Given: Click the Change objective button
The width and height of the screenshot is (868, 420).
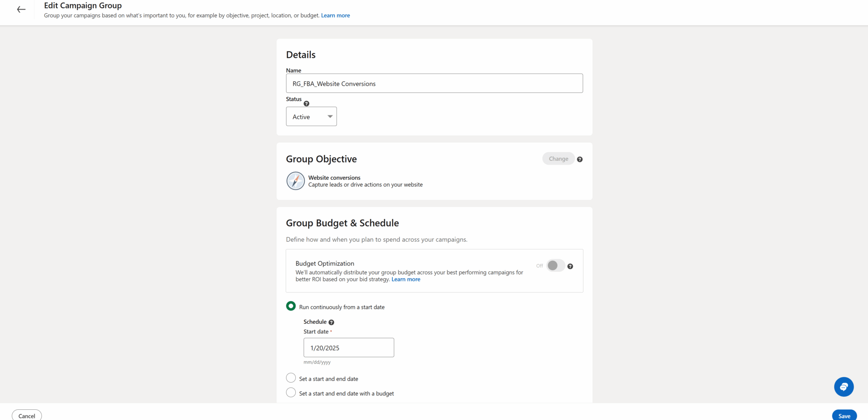Looking at the screenshot, I should click(559, 159).
